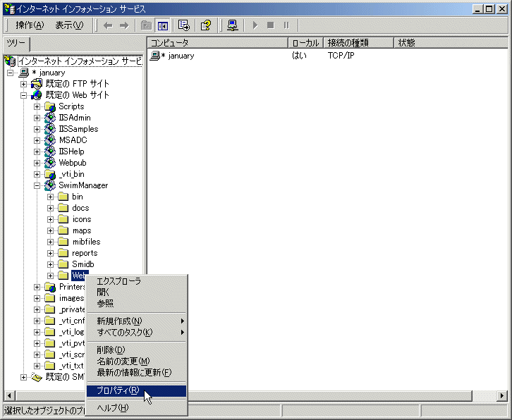The width and height of the screenshot is (512, 420).
Task: Expand the mibfiles folder node
Action: [x=50, y=242]
